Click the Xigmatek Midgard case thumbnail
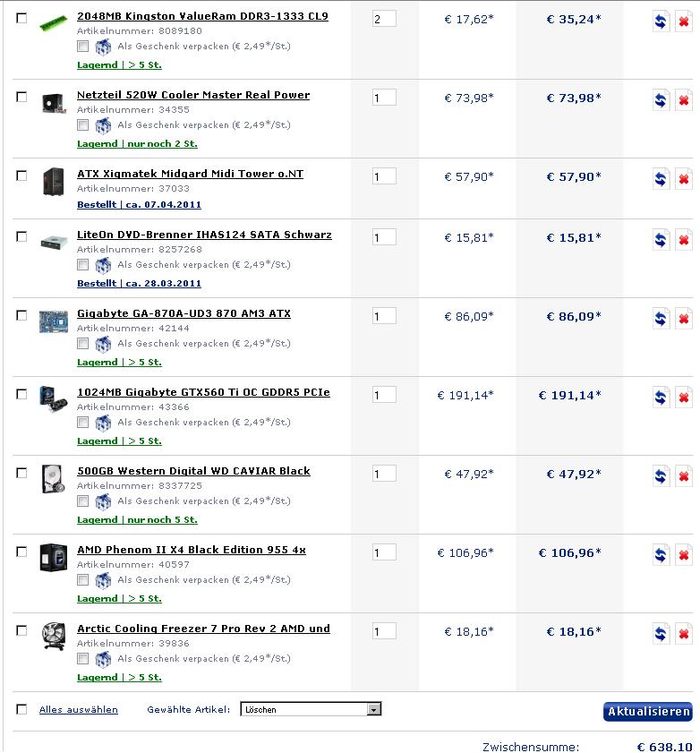This screenshot has width=700, height=753. 54,181
